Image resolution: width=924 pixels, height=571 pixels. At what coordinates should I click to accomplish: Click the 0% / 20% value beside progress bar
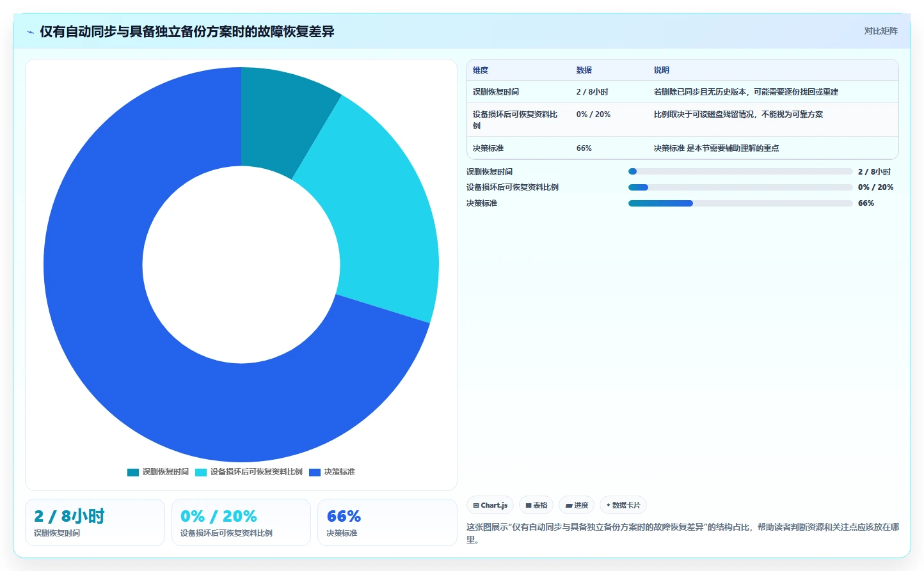pyautogui.click(x=875, y=187)
